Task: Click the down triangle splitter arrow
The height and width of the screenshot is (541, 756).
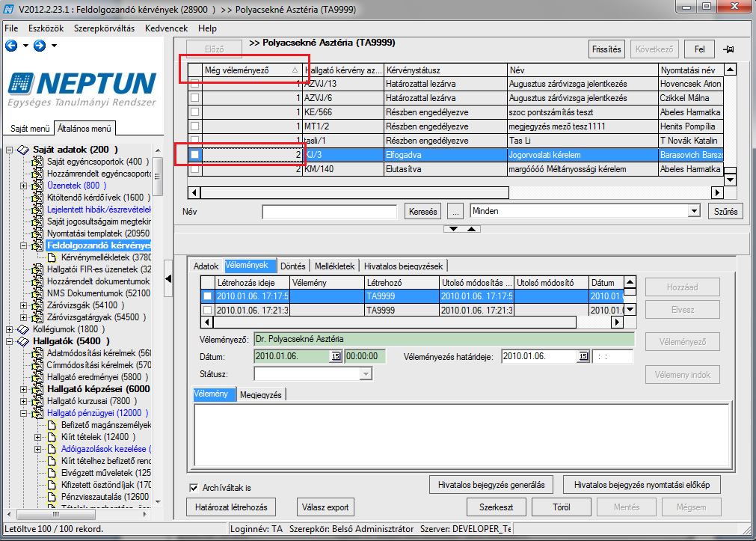Action: (453, 229)
